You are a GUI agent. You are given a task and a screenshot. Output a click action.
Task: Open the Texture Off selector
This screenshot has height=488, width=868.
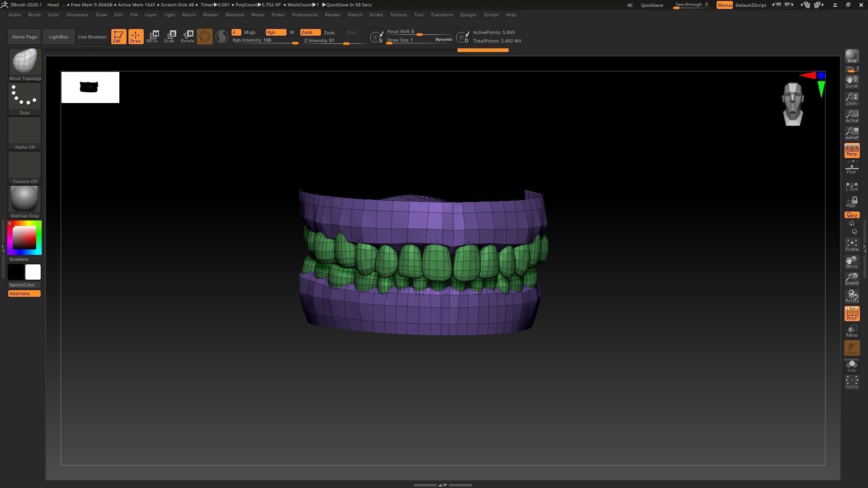pos(24,165)
